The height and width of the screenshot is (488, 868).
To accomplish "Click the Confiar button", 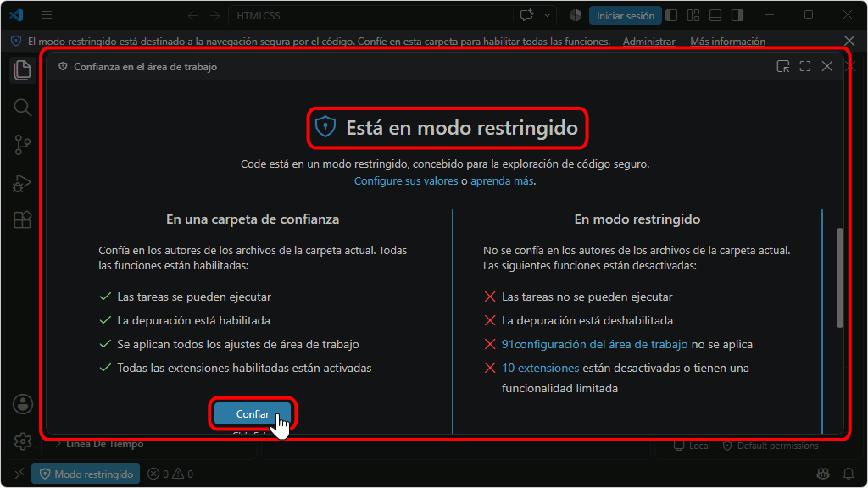I will pos(253,413).
